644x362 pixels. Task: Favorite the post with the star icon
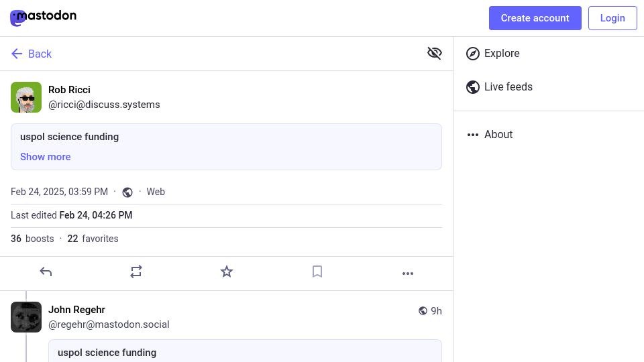point(227,271)
